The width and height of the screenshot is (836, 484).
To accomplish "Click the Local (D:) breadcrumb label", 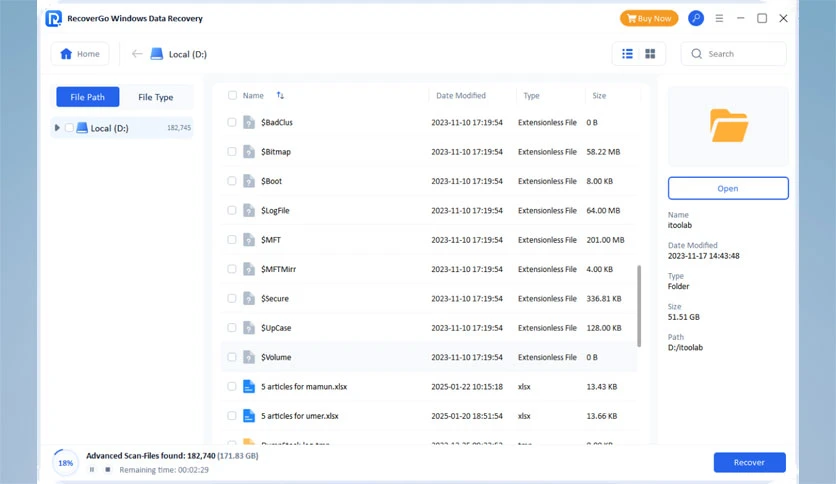I will point(188,54).
